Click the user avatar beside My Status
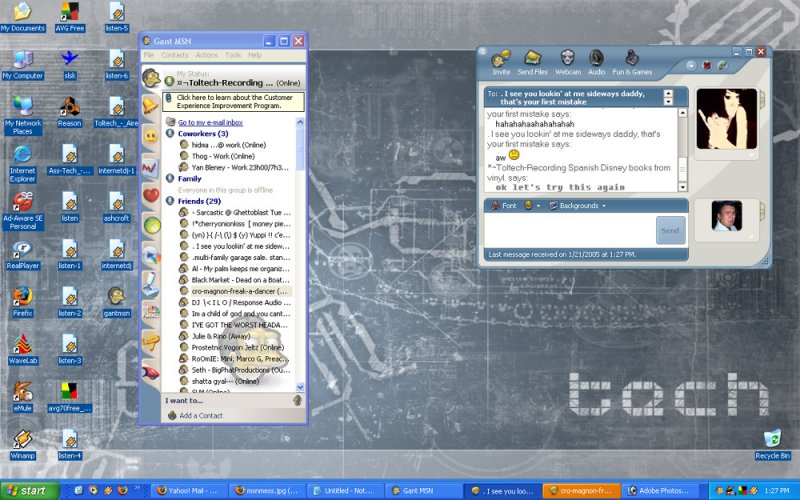The height and width of the screenshot is (500, 800). pyautogui.click(x=151, y=78)
